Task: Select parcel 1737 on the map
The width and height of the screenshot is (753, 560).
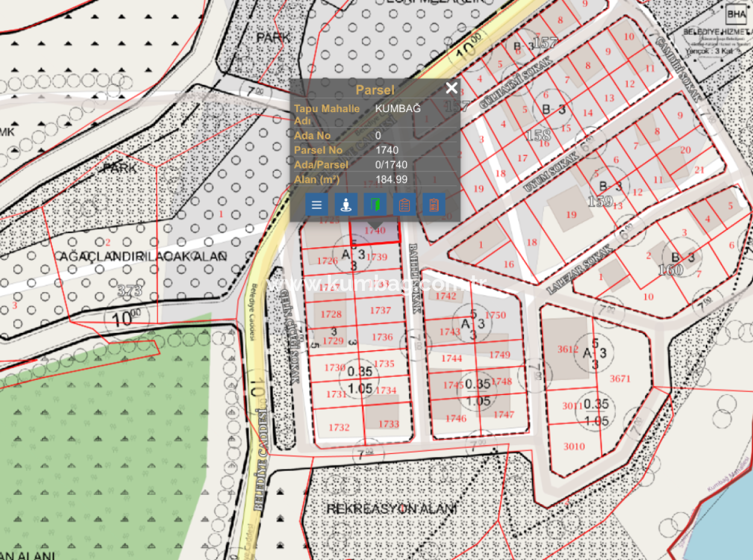Action: point(380,310)
